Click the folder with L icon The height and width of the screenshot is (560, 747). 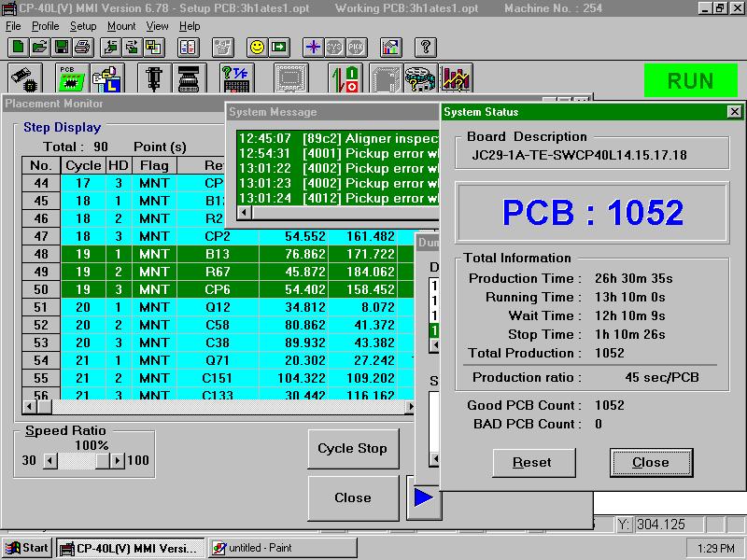(107, 78)
